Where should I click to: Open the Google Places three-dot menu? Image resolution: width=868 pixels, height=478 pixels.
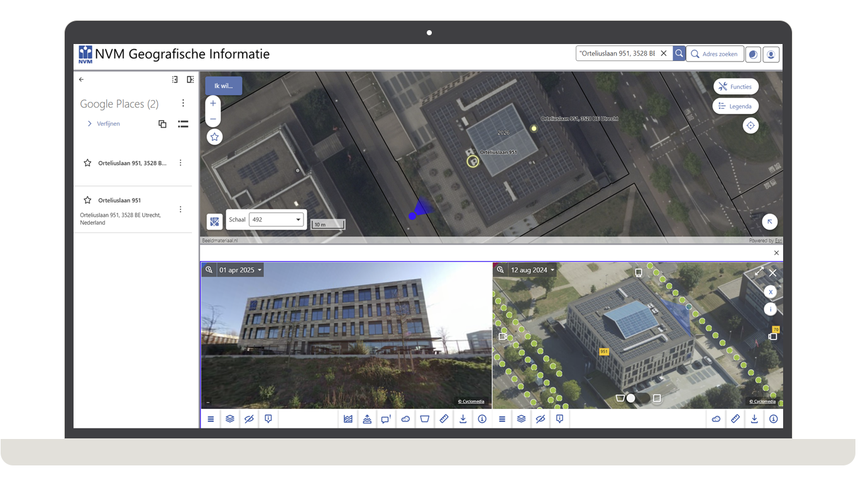point(183,103)
